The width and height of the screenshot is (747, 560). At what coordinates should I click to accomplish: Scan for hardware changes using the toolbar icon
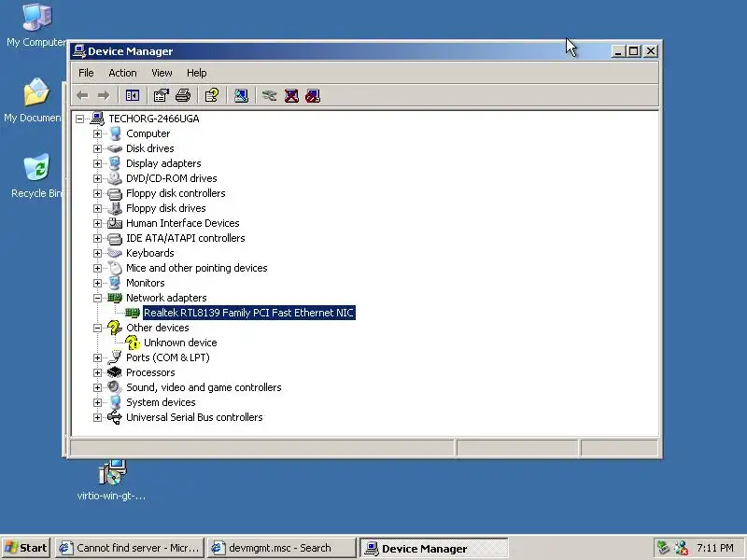tap(241, 96)
